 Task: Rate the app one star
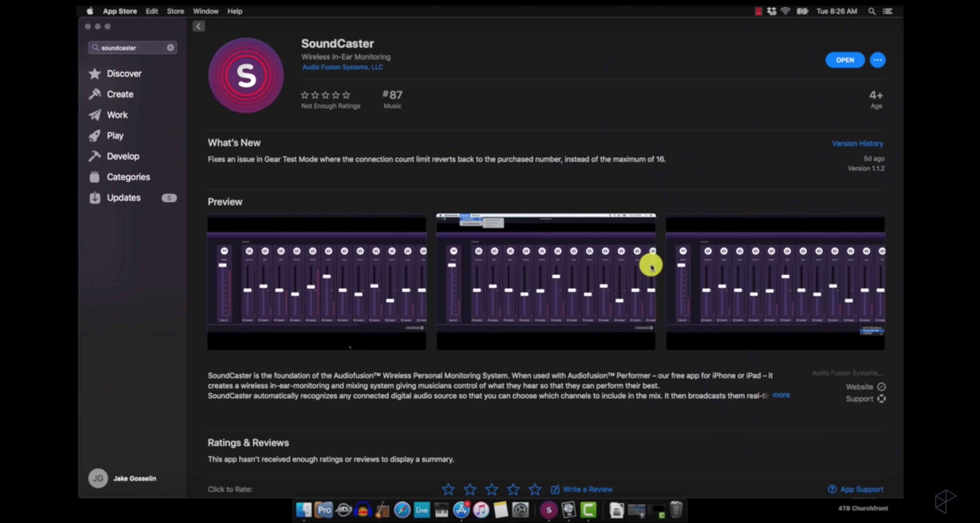(448, 489)
